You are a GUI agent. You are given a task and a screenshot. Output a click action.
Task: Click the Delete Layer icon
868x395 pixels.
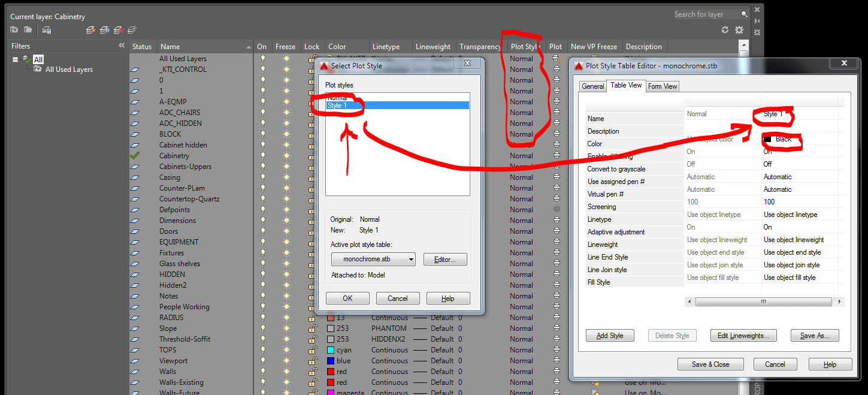(119, 30)
